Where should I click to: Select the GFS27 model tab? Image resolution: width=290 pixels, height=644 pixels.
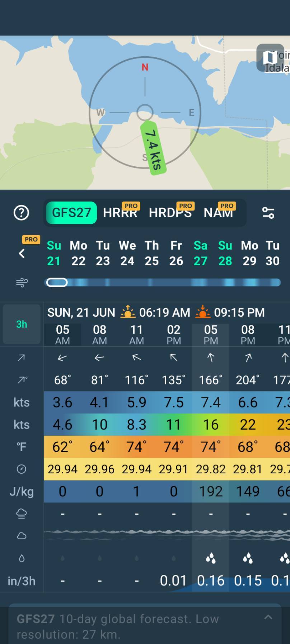coord(71,213)
